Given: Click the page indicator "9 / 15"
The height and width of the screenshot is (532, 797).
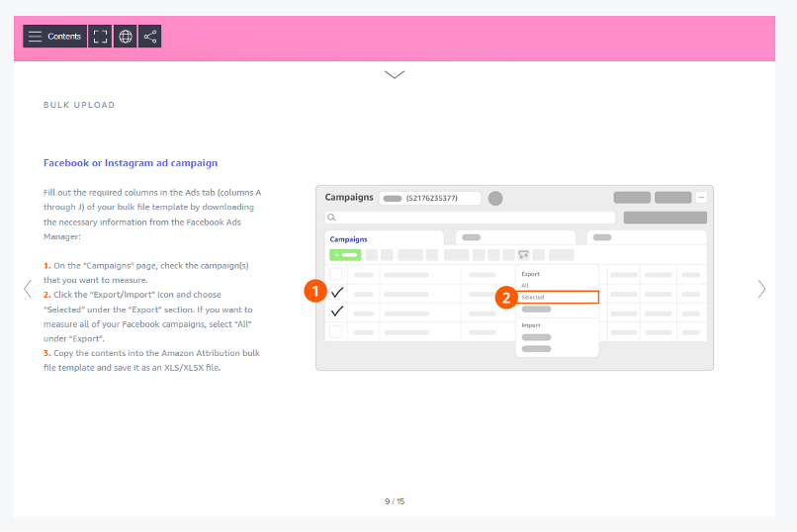Looking at the screenshot, I should pyautogui.click(x=395, y=501).
